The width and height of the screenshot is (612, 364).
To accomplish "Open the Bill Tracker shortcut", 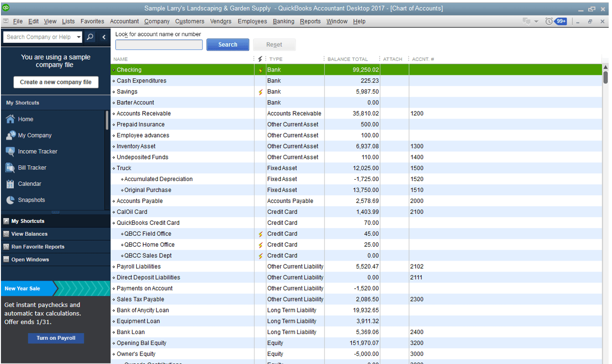I will click(32, 168).
